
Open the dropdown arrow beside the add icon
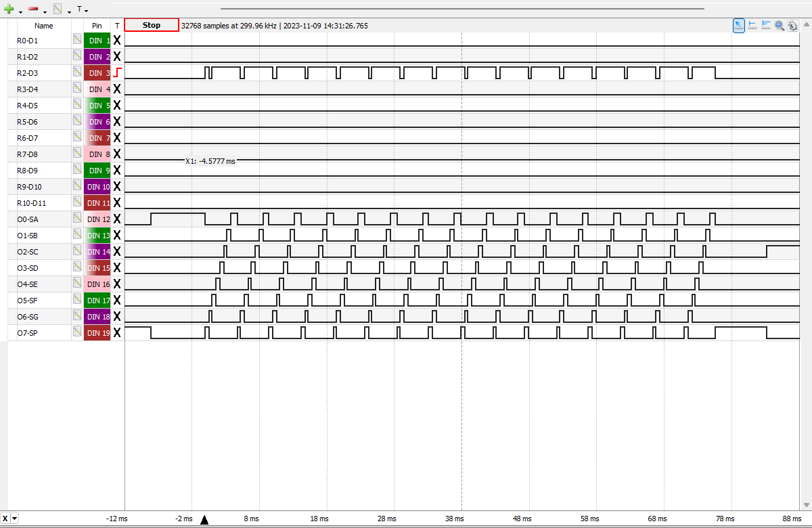pyautogui.click(x=20, y=11)
